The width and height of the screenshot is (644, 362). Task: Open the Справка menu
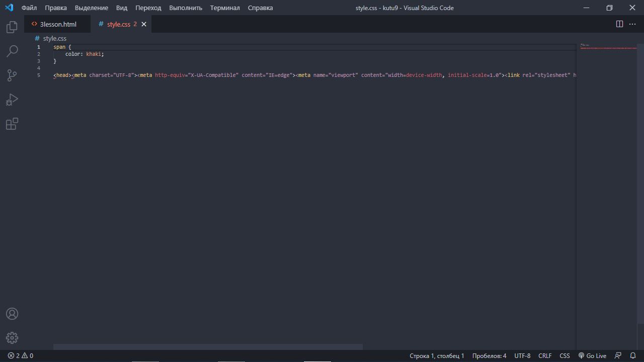click(x=261, y=8)
